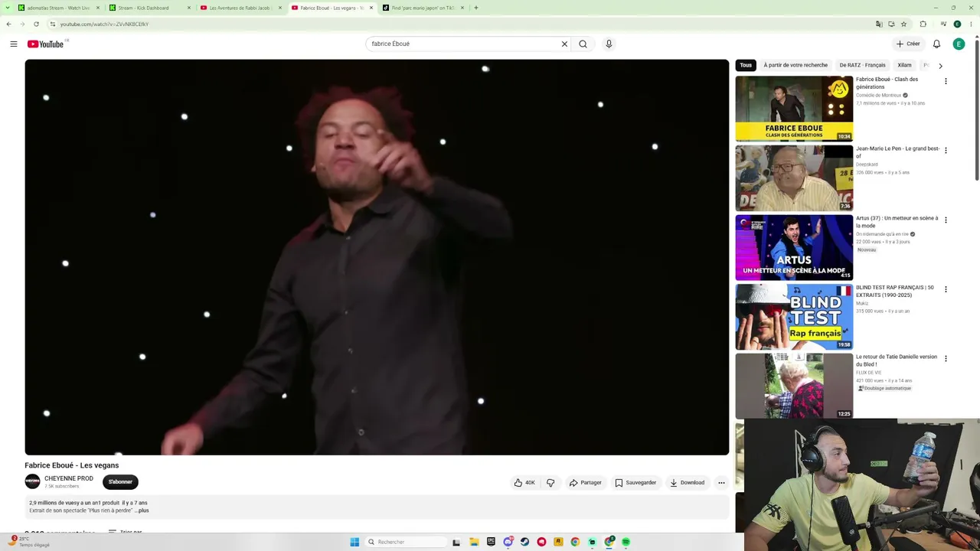Open the browser extensions puzzle icon

(923, 24)
